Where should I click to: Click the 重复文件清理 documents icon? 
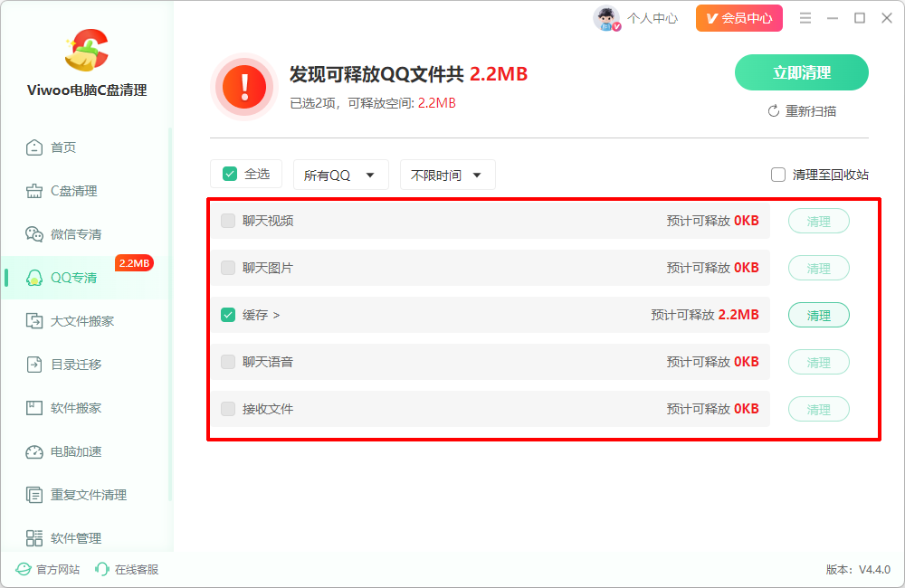(x=34, y=495)
